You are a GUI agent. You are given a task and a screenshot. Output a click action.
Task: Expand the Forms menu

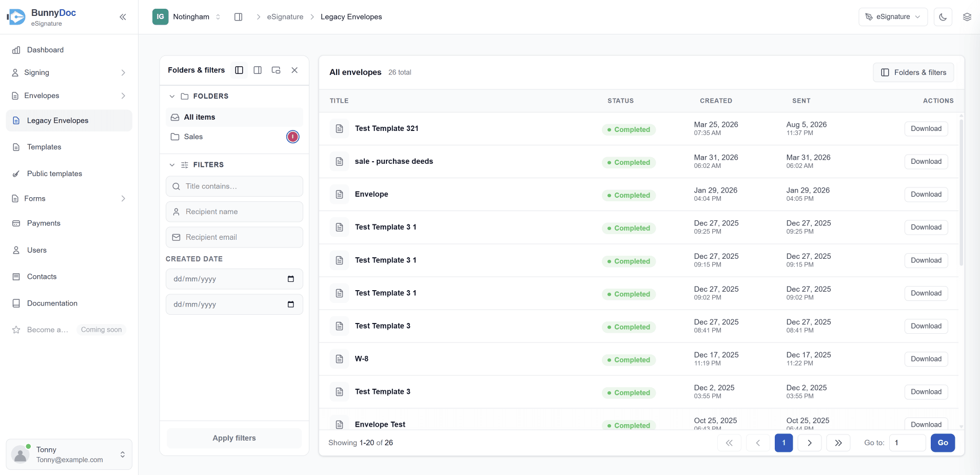[x=69, y=198]
